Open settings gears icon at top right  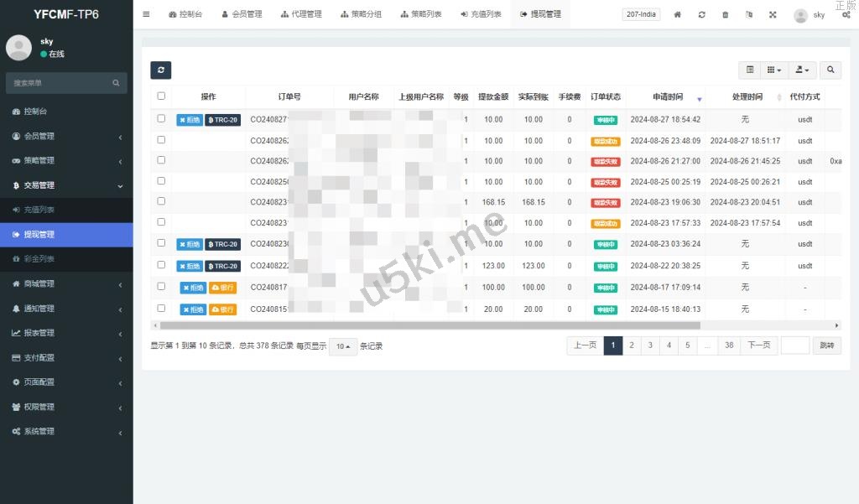(846, 15)
